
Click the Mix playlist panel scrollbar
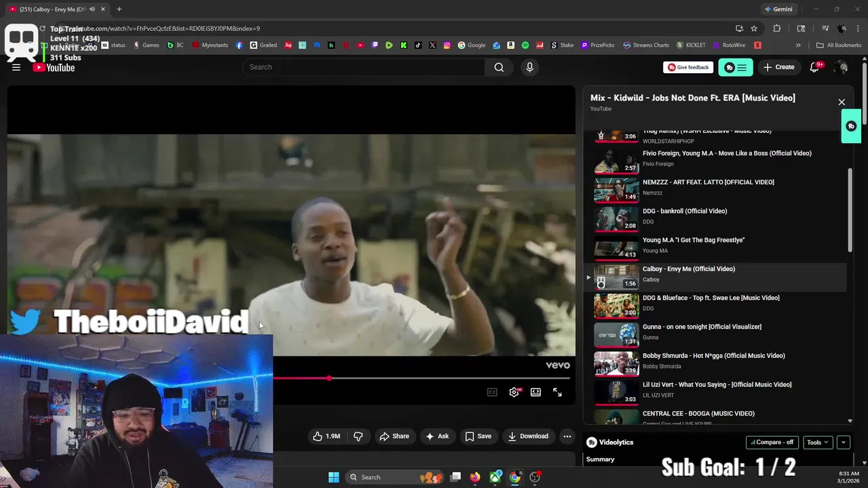pyautogui.click(x=850, y=210)
